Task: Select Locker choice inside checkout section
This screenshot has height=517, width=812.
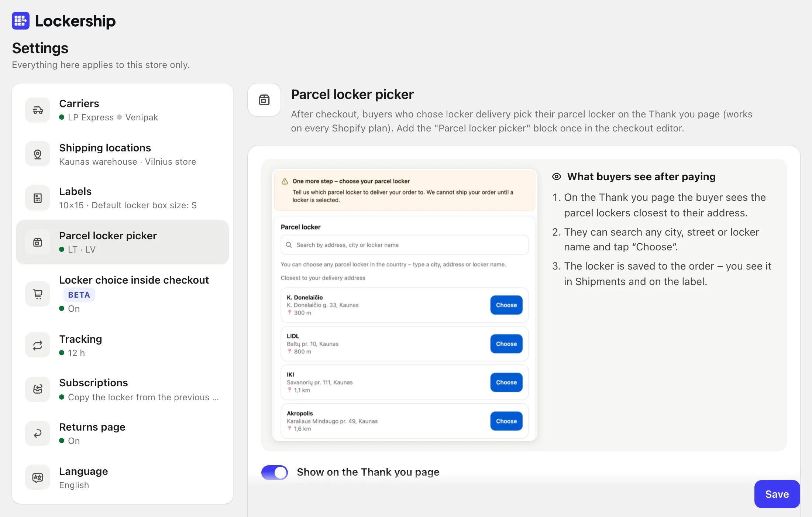Action: click(123, 294)
